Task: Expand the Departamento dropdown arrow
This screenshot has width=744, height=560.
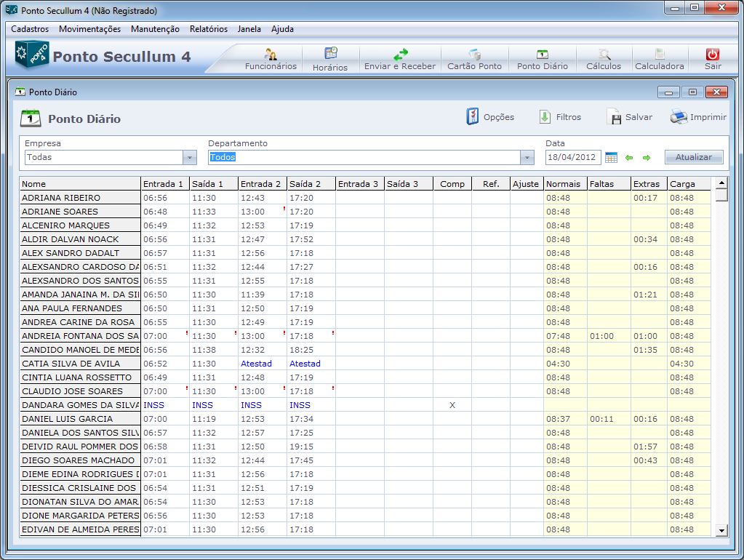Action: pyautogui.click(x=527, y=157)
